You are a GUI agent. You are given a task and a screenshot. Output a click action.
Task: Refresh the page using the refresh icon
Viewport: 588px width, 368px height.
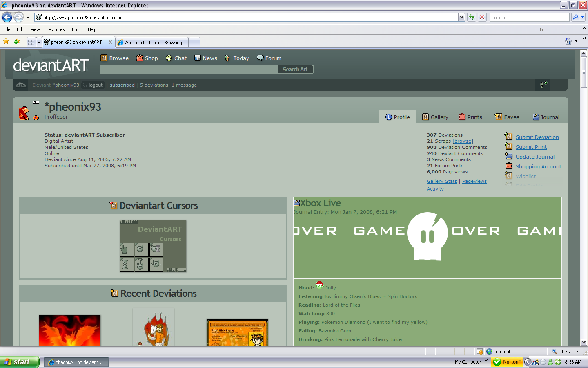pos(472,17)
